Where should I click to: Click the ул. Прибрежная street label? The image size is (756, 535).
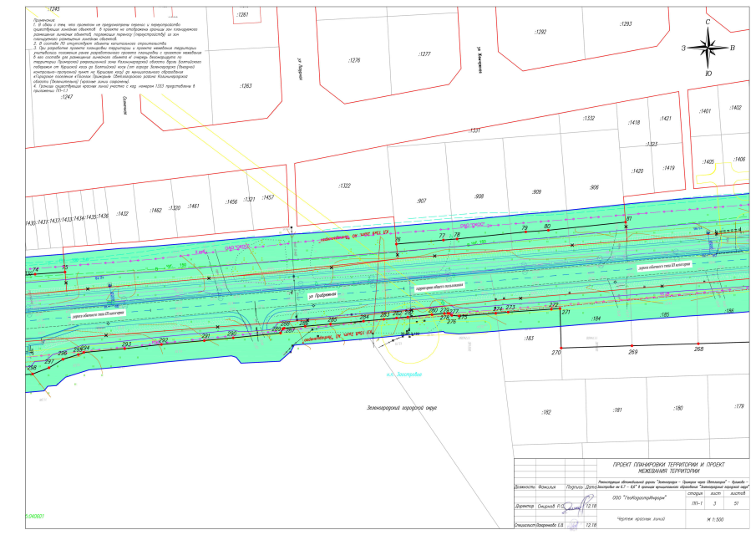coord(321,296)
